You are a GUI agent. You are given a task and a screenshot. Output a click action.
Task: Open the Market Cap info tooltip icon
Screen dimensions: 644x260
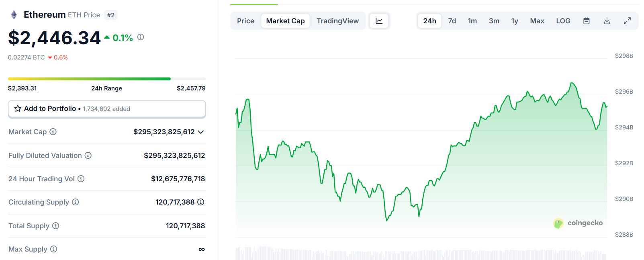(x=53, y=132)
